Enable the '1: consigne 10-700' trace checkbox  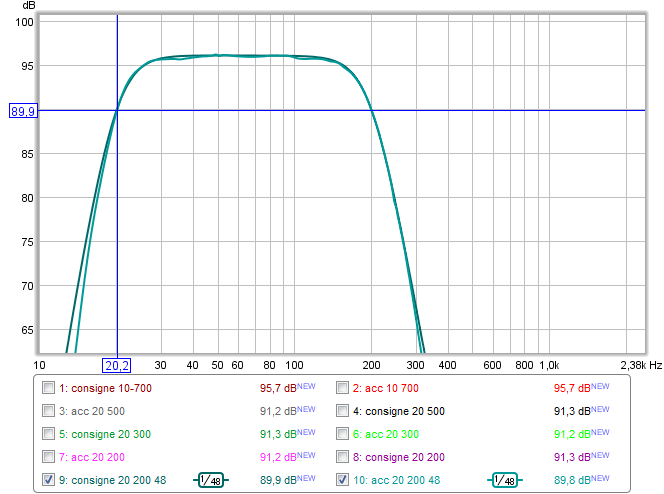(49, 387)
